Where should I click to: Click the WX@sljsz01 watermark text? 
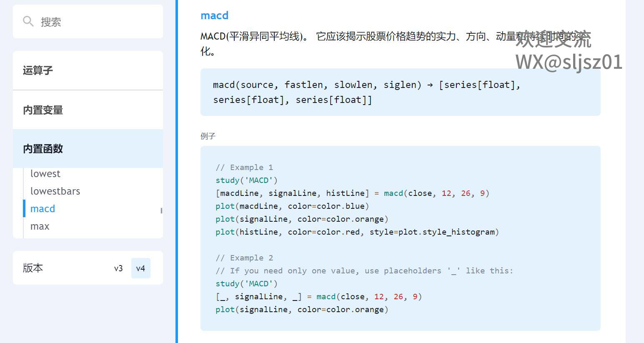click(569, 62)
